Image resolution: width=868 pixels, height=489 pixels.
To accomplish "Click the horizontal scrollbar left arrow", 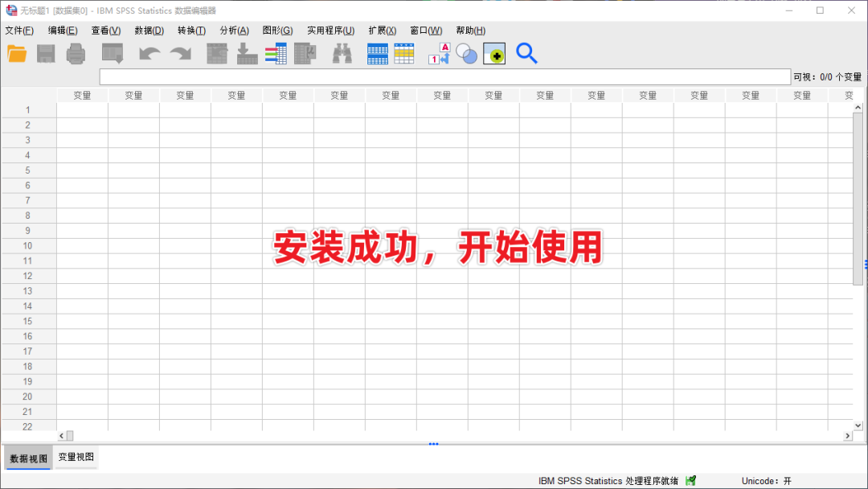I will click(61, 436).
